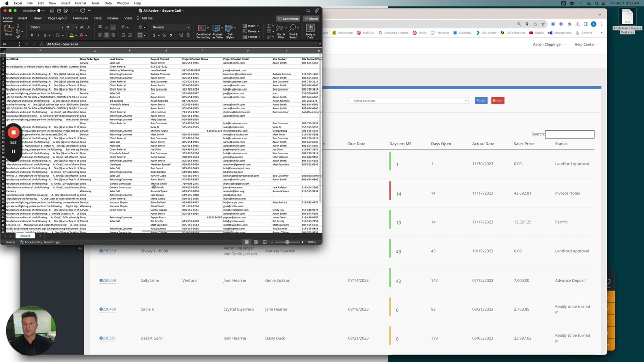Select Normal view in Excel status bar
The width and height of the screenshot is (644, 362).
247,242
